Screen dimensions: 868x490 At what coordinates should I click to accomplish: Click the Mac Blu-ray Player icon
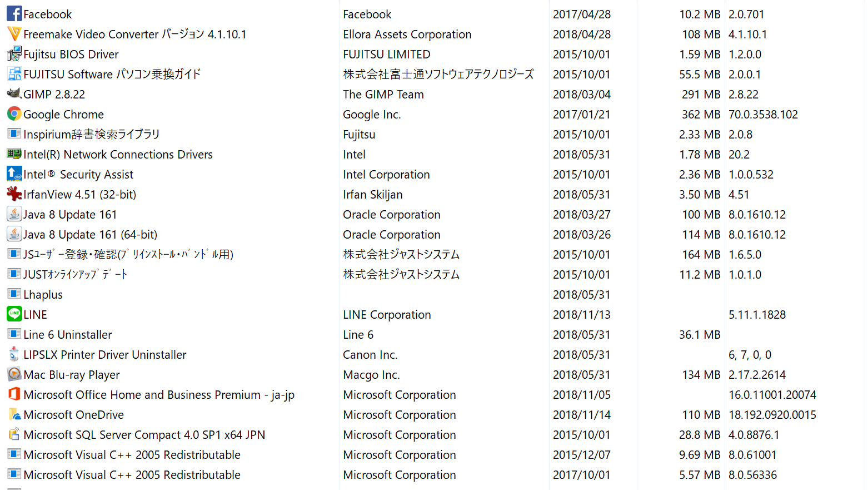click(x=14, y=374)
